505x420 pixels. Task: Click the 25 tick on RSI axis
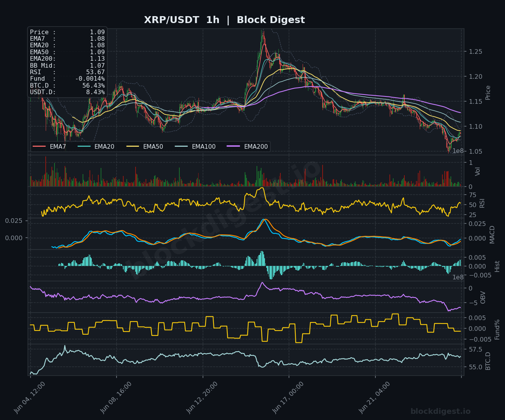click(x=472, y=215)
